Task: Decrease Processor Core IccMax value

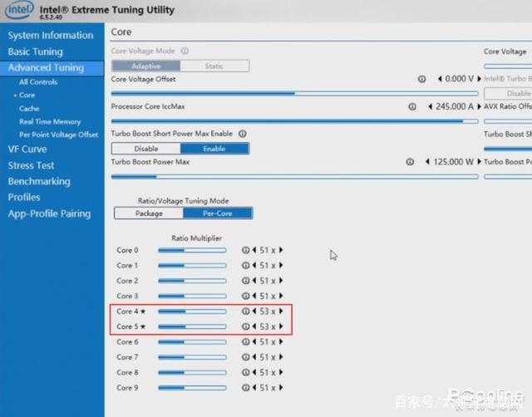Action: click(431, 106)
